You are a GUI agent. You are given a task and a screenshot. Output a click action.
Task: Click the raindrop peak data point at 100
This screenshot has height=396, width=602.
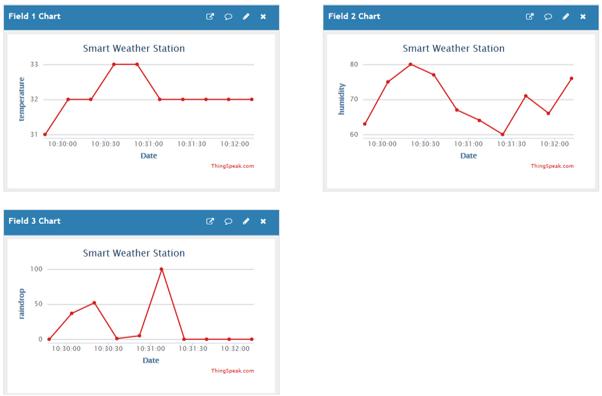click(161, 269)
